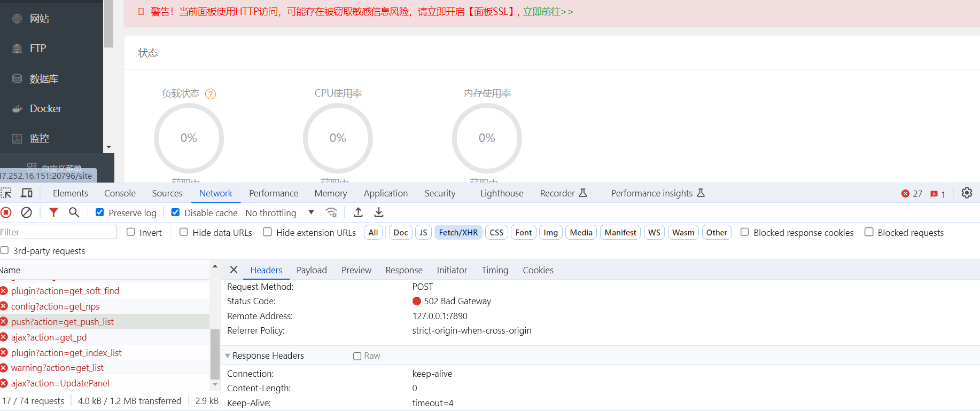Switch to the Console panel
The height and width of the screenshot is (411, 980).
pos(120,193)
